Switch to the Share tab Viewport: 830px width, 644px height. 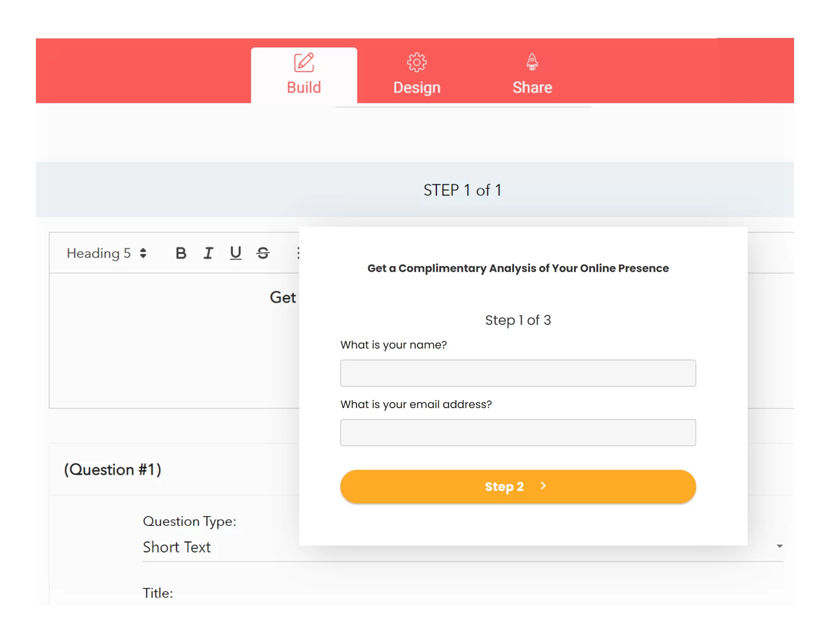point(532,87)
